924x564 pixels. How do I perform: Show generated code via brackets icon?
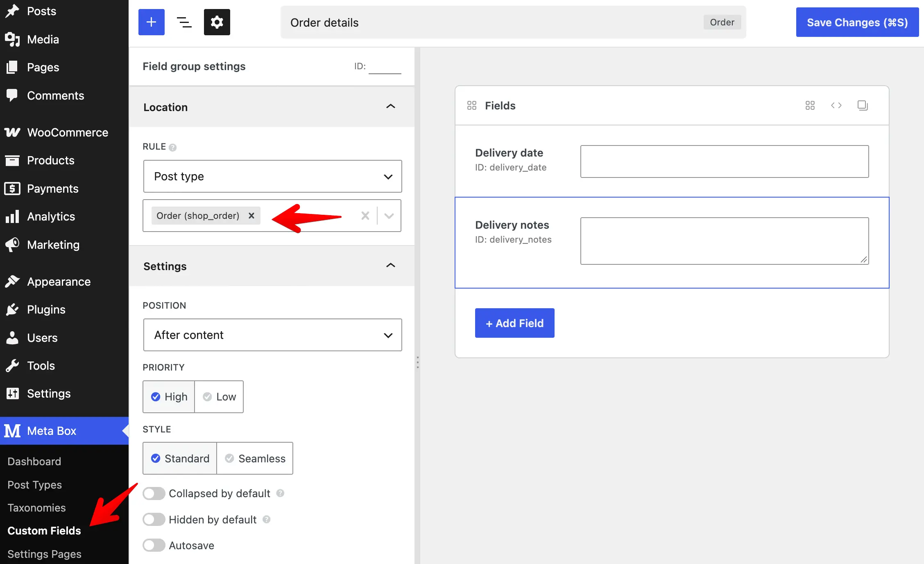pos(836,105)
